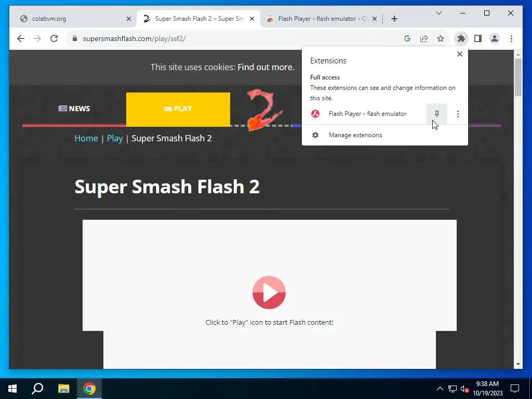Screen dimensions: 532x399
Task: Go back to previous page
Action: [x=21, y=38]
